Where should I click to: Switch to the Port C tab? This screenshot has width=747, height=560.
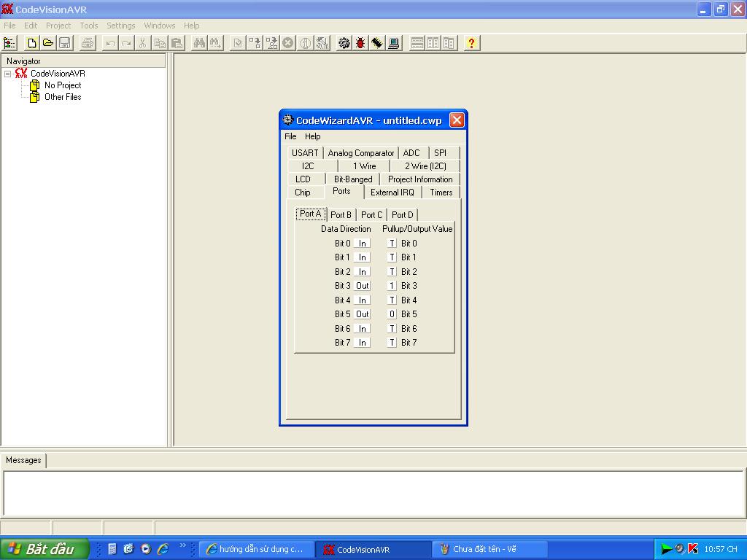click(371, 215)
